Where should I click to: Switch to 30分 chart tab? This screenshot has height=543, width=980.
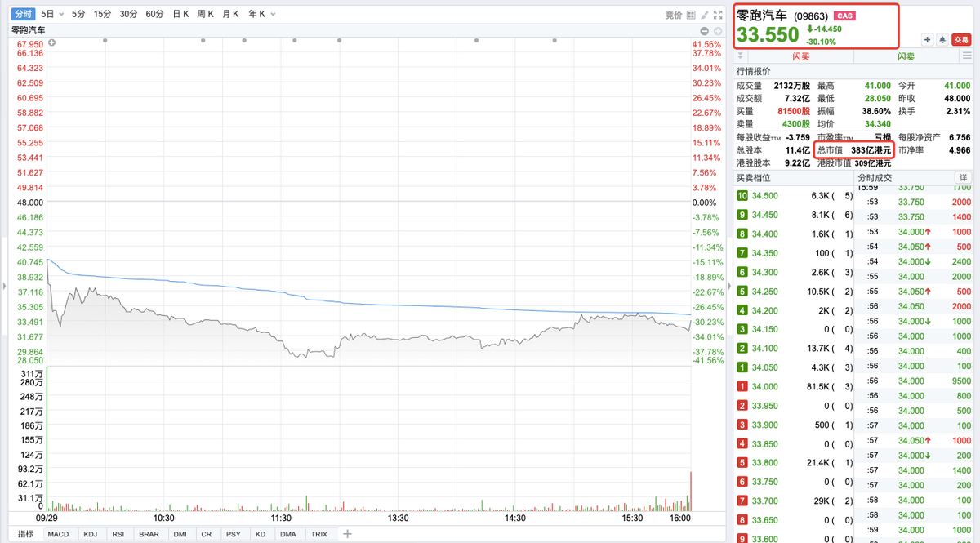point(128,15)
